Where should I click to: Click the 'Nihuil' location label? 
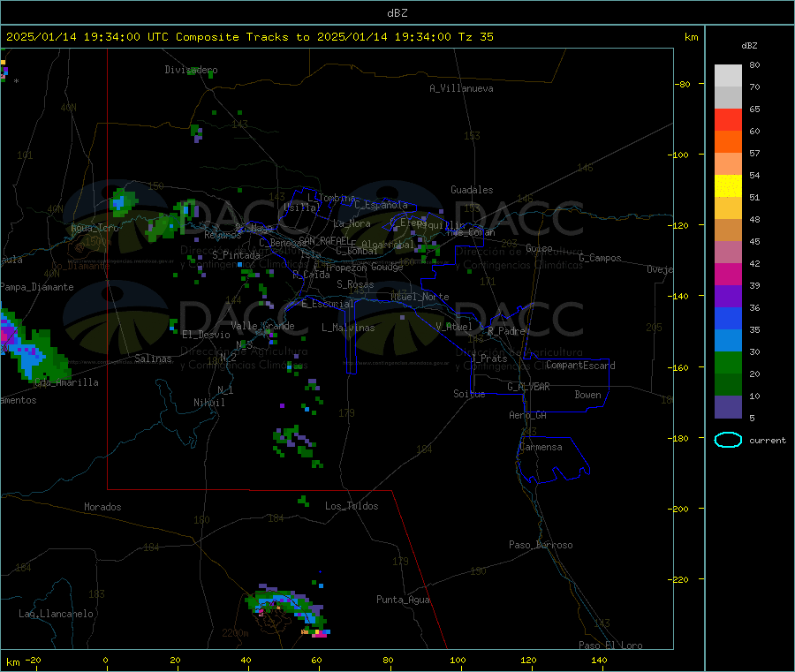click(208, 403)
